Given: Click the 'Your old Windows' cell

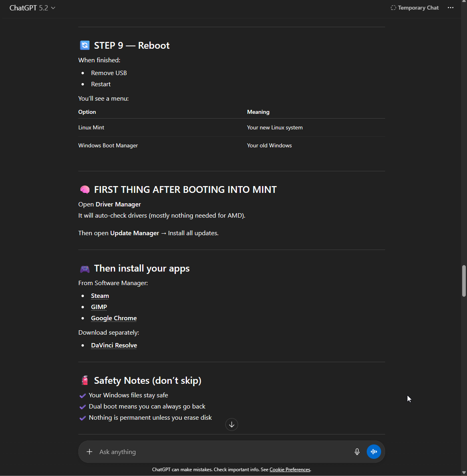Looking at the screenshot, I should (x=269, y=145).
